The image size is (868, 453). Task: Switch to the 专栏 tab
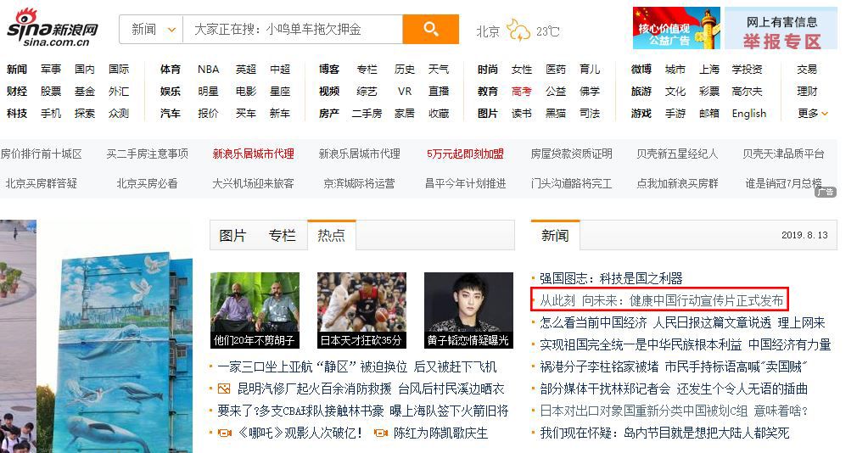pyautogui.click(x=282, y=235)
